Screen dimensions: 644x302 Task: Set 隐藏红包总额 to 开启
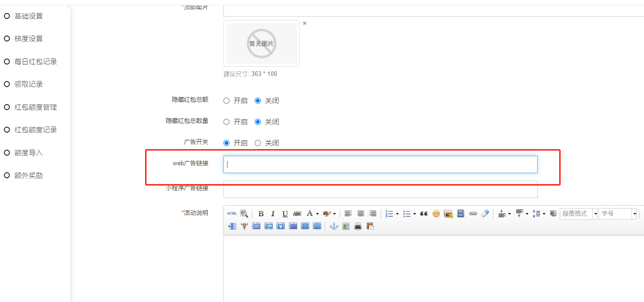(227, 101)
